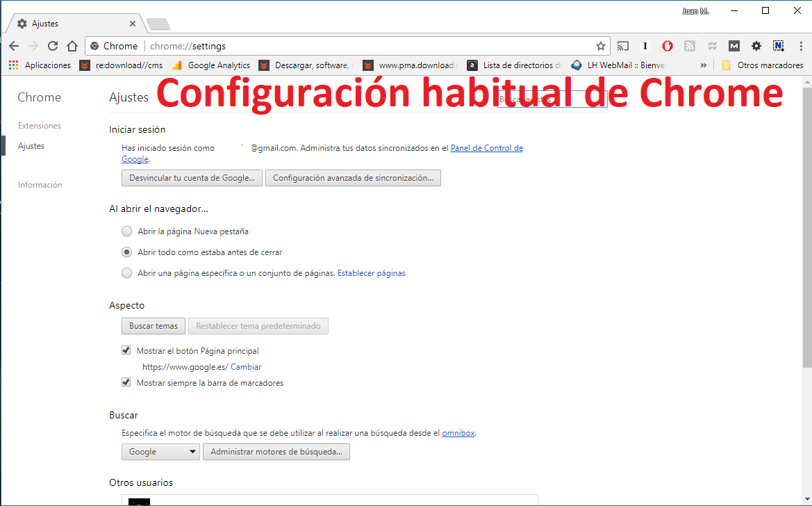Viewport: 812px width, 506px height.
Task: Select 'Abrir todo como estaba antes de cerrar'
Action: (x=127, y=252)
